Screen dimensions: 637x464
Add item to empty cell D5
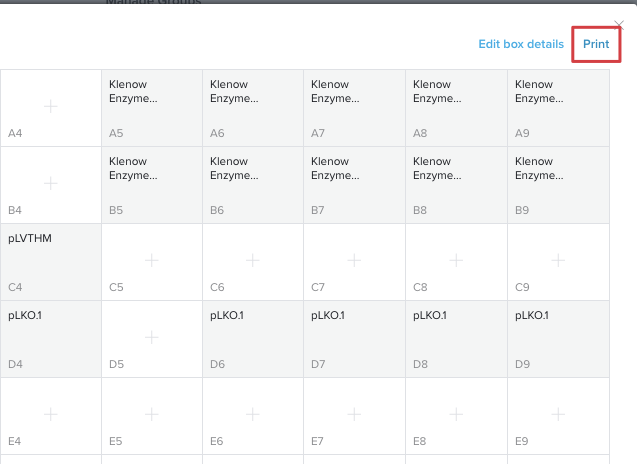[152, 339]
